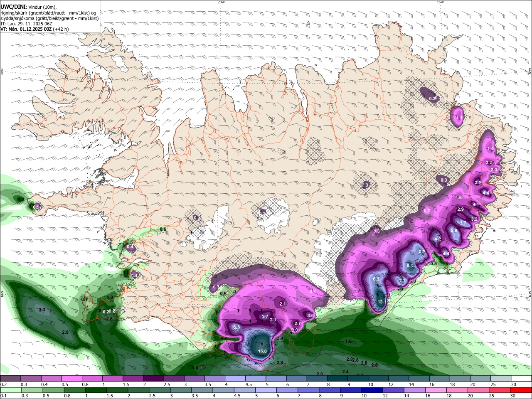Viewport: 532px width, 399px height.
Task: Click the 20W longitude label
Action: coord(221,2)
